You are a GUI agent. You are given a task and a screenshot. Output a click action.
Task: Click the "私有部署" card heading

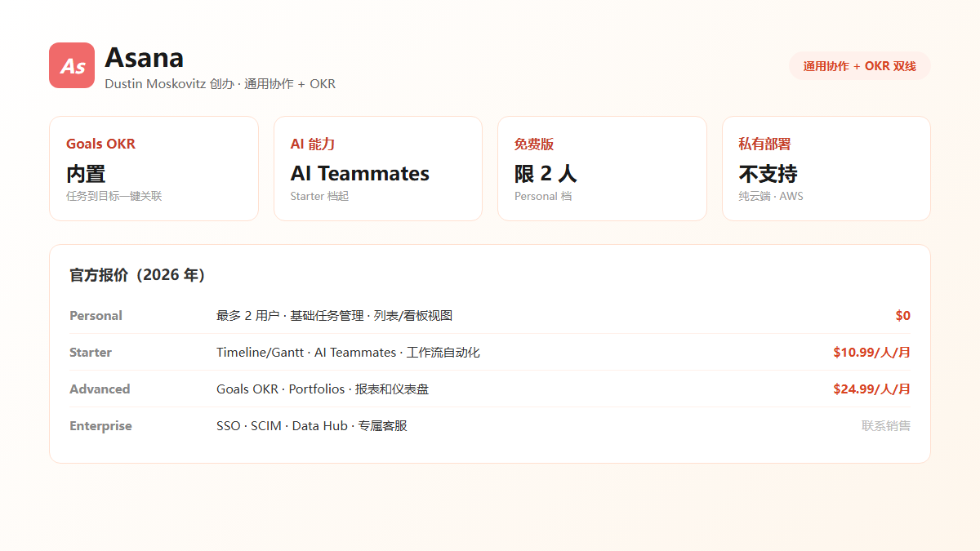[x=765, y=144]
